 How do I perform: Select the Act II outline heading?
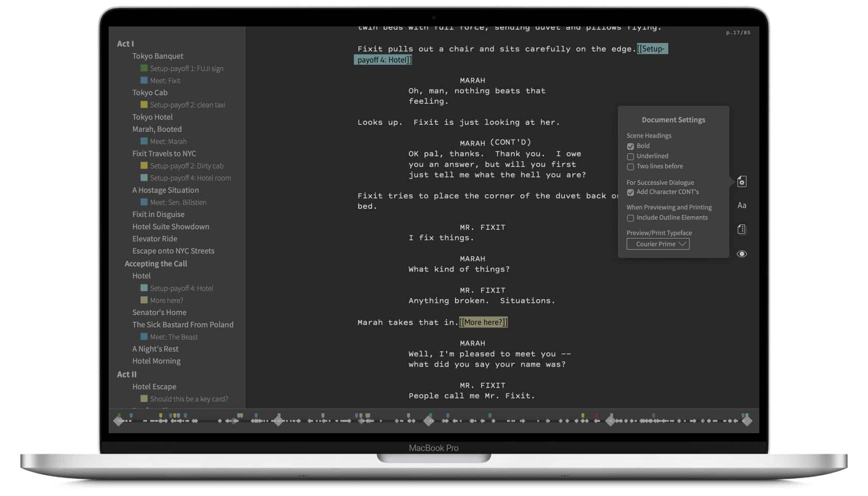[126, 374]
